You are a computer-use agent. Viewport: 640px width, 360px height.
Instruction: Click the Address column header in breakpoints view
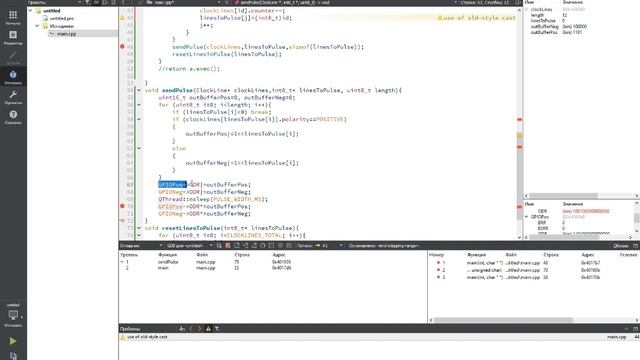587,255
